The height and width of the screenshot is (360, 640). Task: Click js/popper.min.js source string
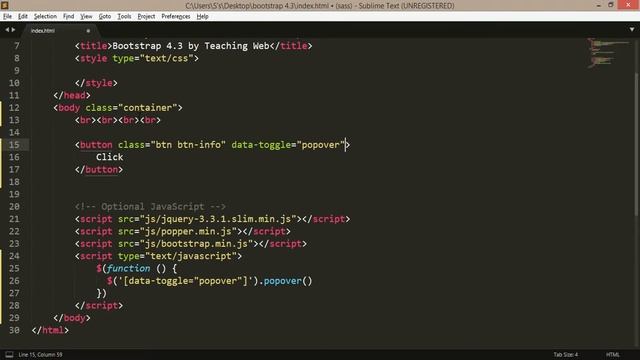(x=188, y=231)
